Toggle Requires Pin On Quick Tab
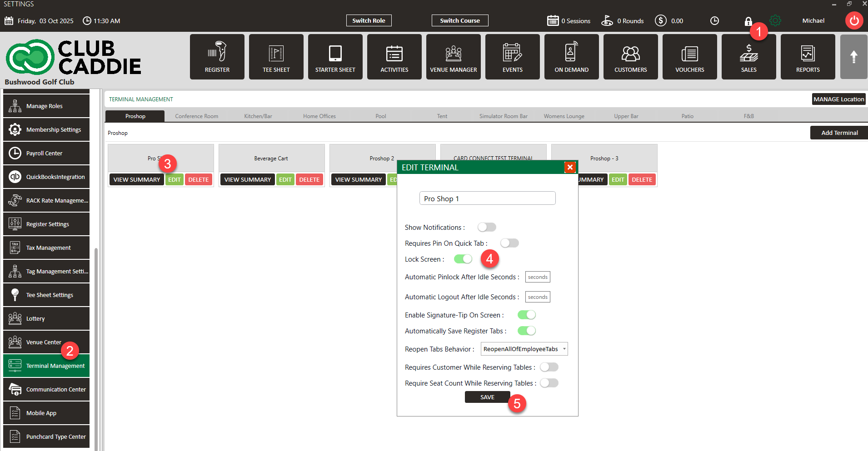 [x=509, y=243]
